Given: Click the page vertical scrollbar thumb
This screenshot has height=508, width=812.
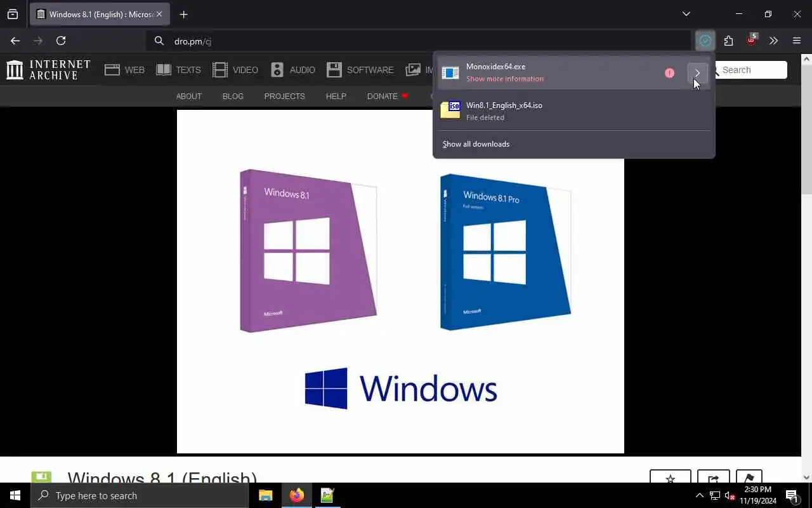Looking at the screenshot, I should pos(806,129).
